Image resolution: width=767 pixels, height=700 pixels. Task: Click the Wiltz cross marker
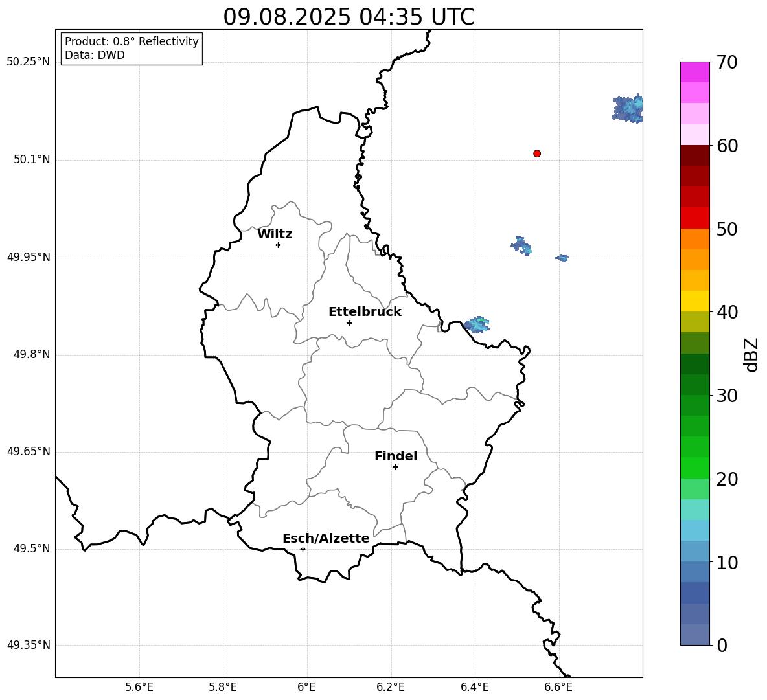[x=279, y=245]
